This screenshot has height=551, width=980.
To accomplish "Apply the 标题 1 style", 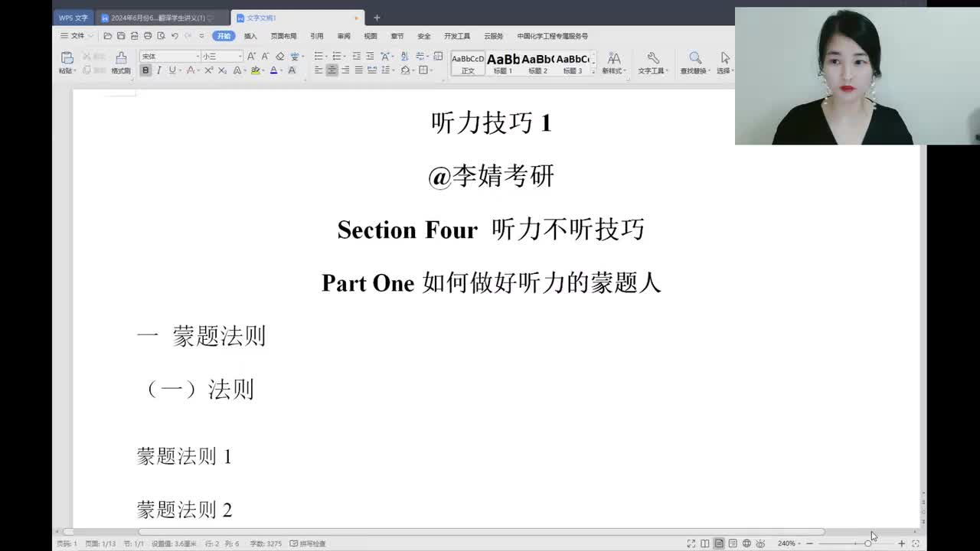I will point(503,63).
